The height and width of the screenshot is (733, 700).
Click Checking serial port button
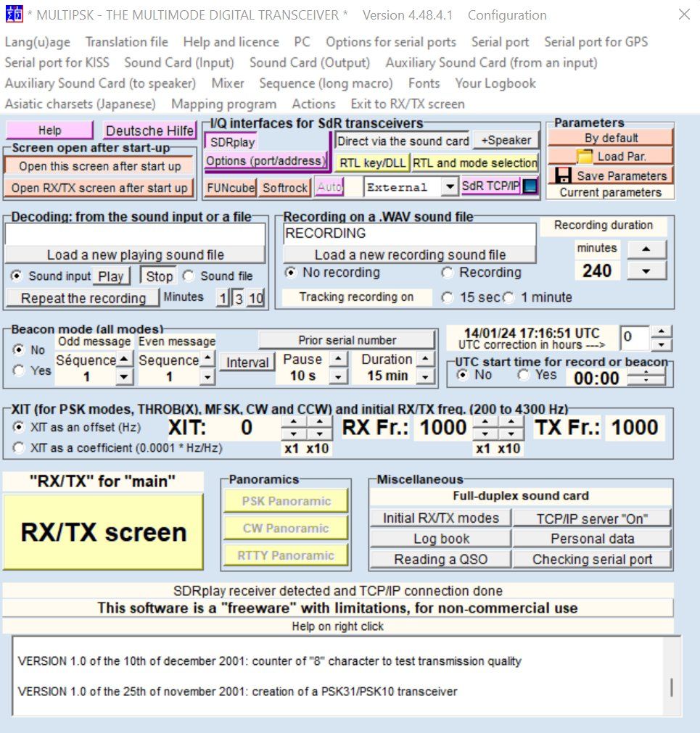tap(592, 559)
